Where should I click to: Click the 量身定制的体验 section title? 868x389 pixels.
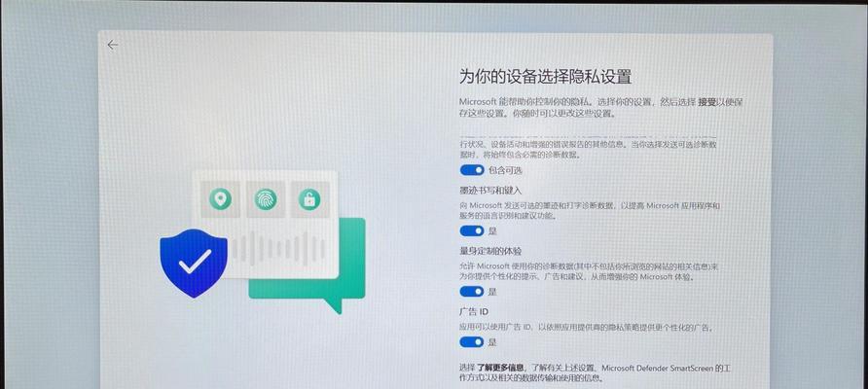pos(491,251)
